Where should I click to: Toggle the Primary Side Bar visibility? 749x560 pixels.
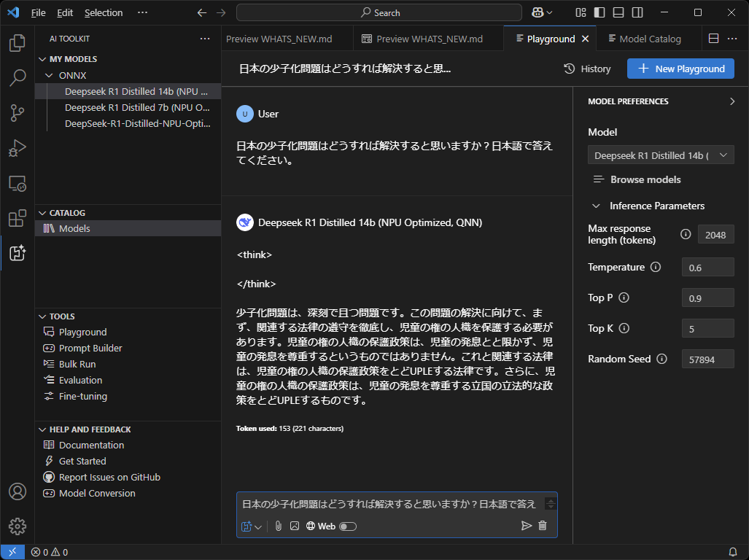click(600, 12)
